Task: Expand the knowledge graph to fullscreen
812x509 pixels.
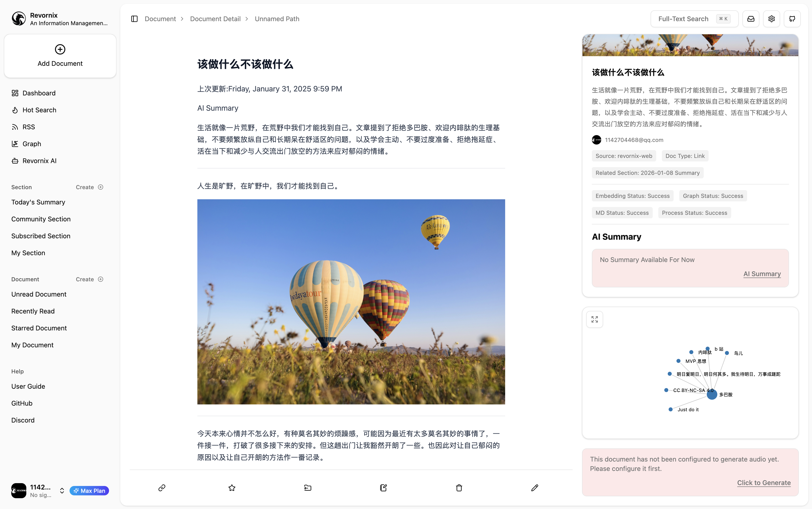Action: (594, 319)
